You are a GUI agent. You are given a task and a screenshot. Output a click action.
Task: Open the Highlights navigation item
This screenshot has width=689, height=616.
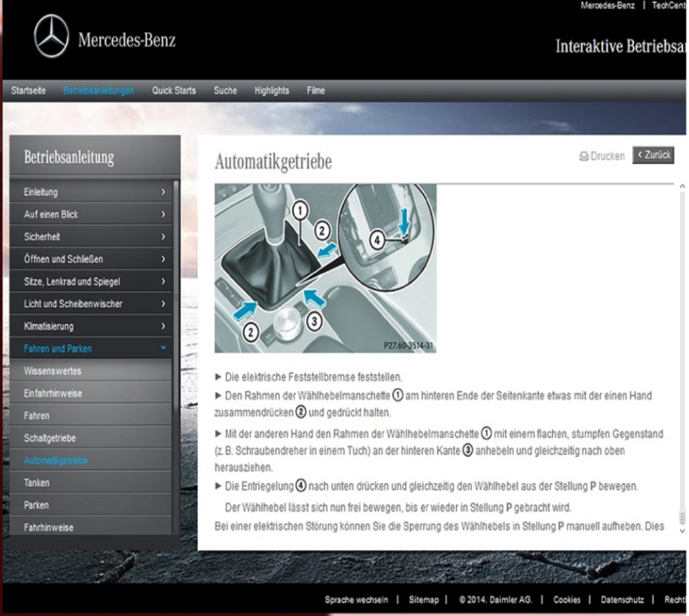click(272, 90)
